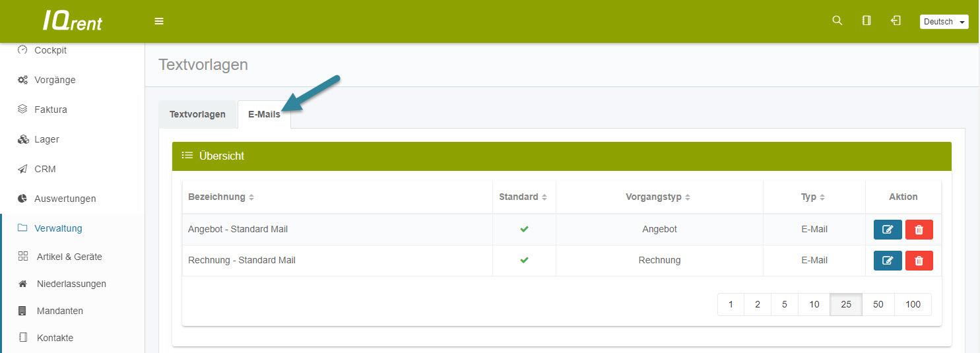The image size is (980, 353).
Task: Click the Übersicht panel header title
Action: tap(222, 156)
